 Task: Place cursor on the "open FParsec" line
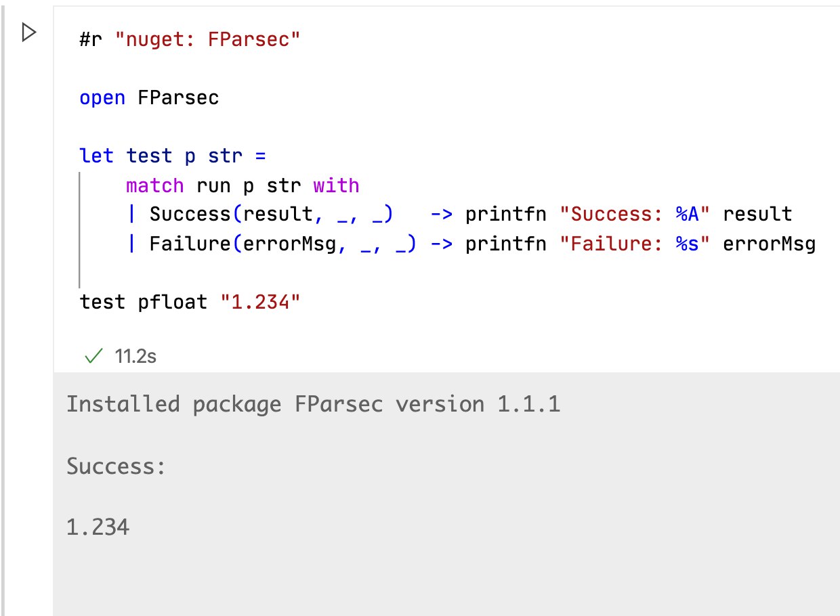click(x=149, y=98)
